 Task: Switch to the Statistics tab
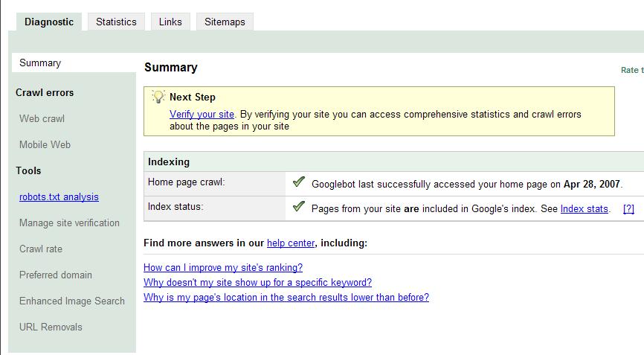[116, 22]
